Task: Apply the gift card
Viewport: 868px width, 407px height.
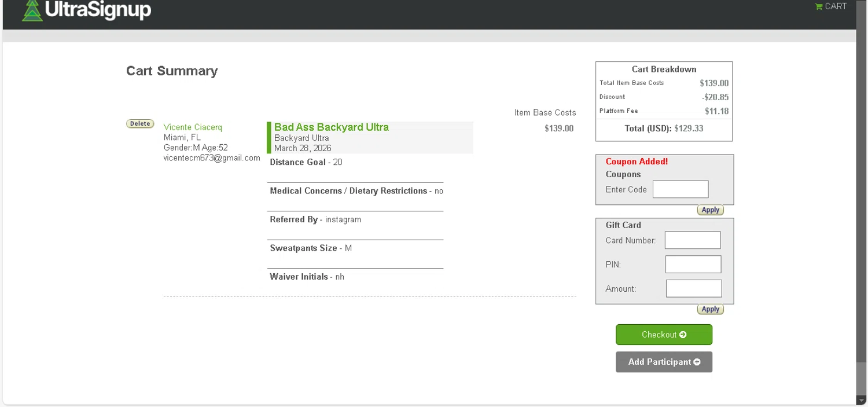Action: pyautogui.click(x=710, y=309)
